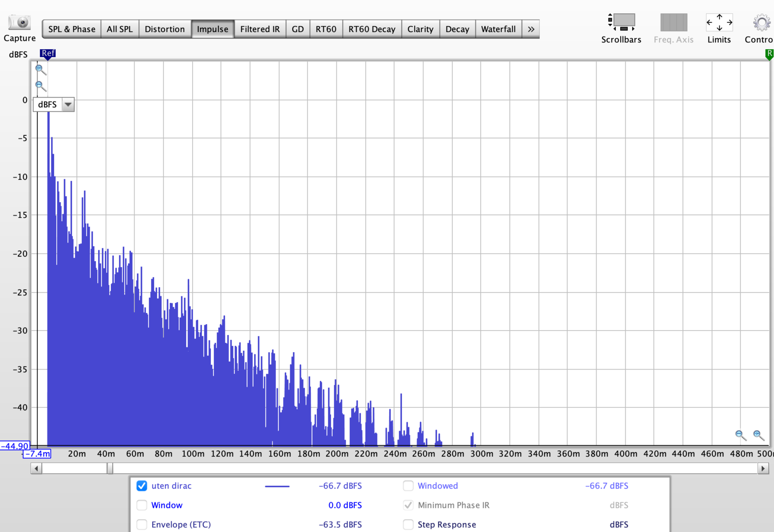
Task: Click vertical zoom in magnifier top-left
Action: 40,70
